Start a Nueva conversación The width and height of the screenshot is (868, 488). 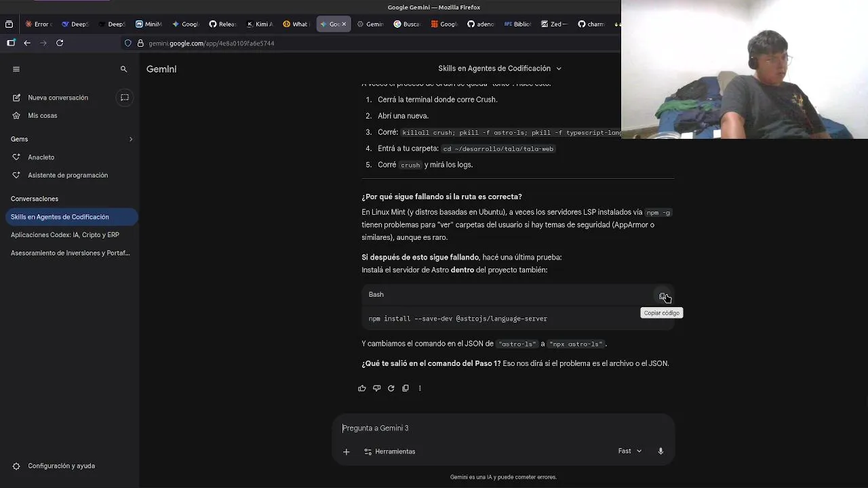click(x=58, y=98)
